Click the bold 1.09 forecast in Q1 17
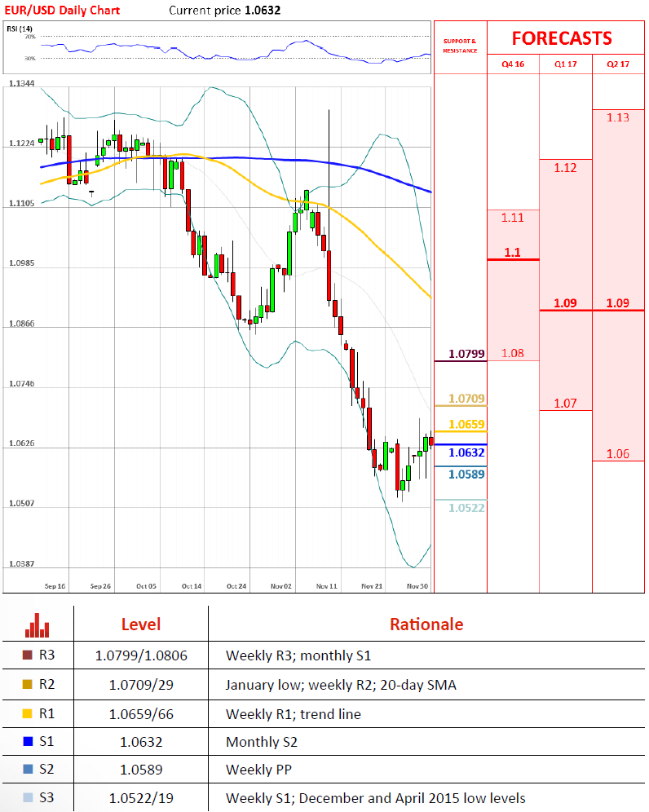This screenshot has height=812, width=649. coord(565,303)
